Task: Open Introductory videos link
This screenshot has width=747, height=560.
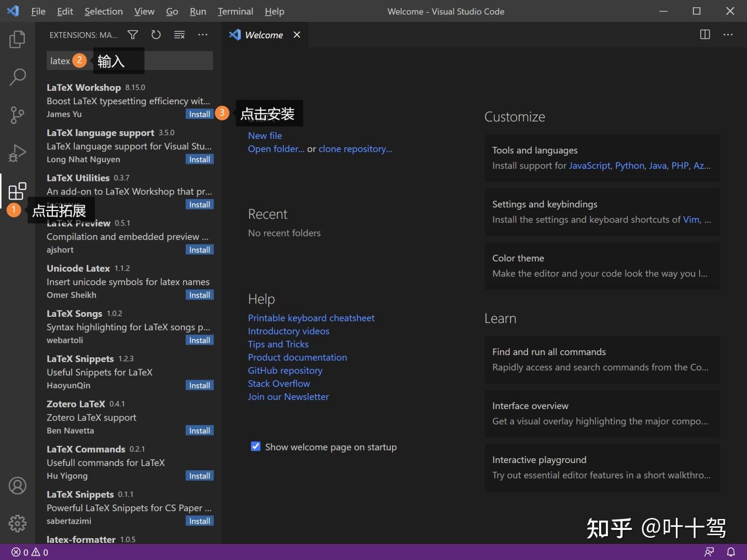Action: pos(288,331)
